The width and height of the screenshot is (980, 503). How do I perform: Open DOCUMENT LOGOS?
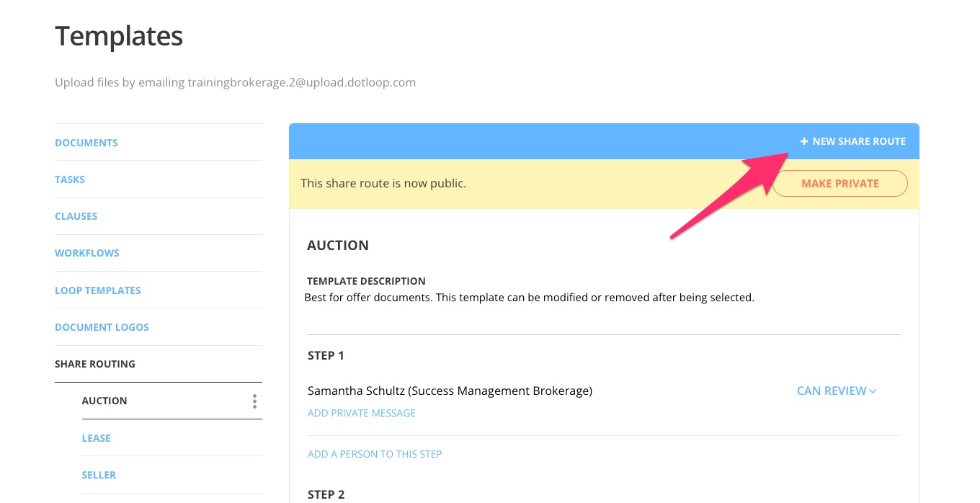point(102,326)
